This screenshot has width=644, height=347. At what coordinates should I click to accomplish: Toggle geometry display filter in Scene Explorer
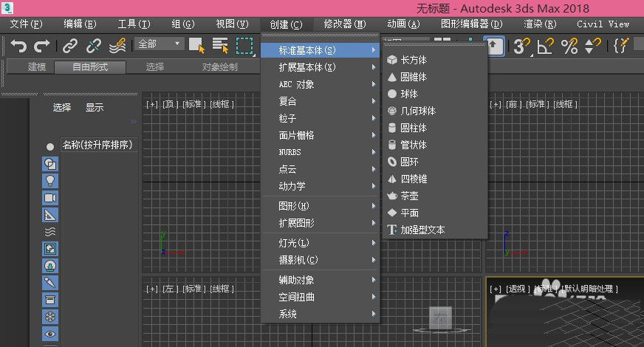click(50, 164)
